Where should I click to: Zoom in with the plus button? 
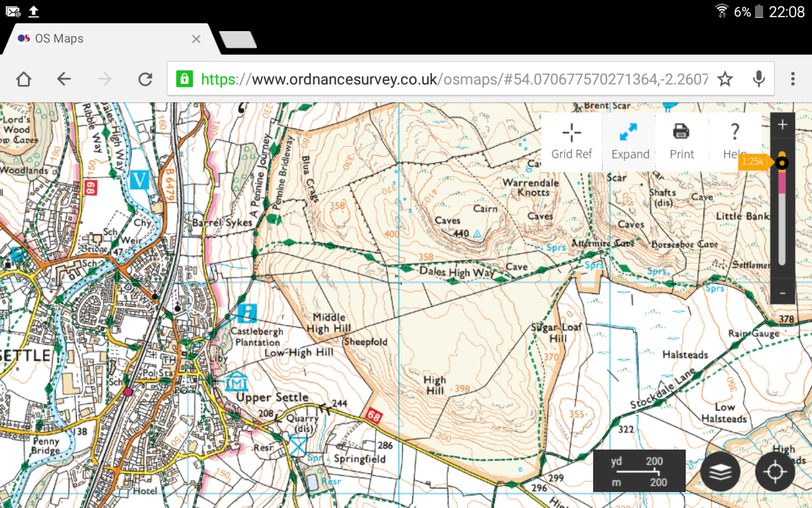tap(782, 125)
